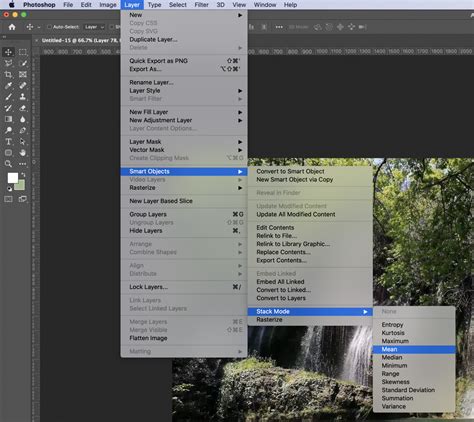The image size is (474, 422).
Task: Select the Spot Healing Brush tool
Action: click(x=23, y=86)
